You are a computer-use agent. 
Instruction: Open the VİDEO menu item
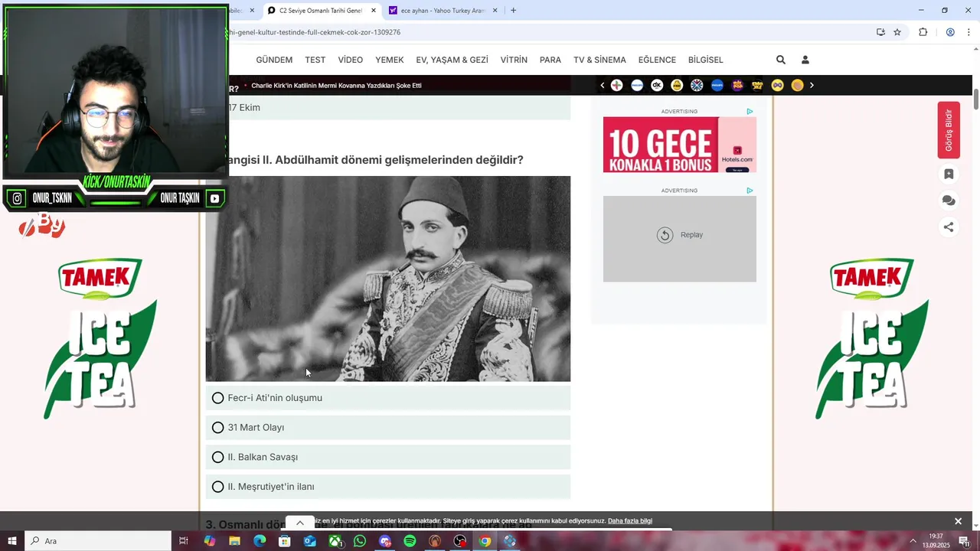click(x=351, y=60)
